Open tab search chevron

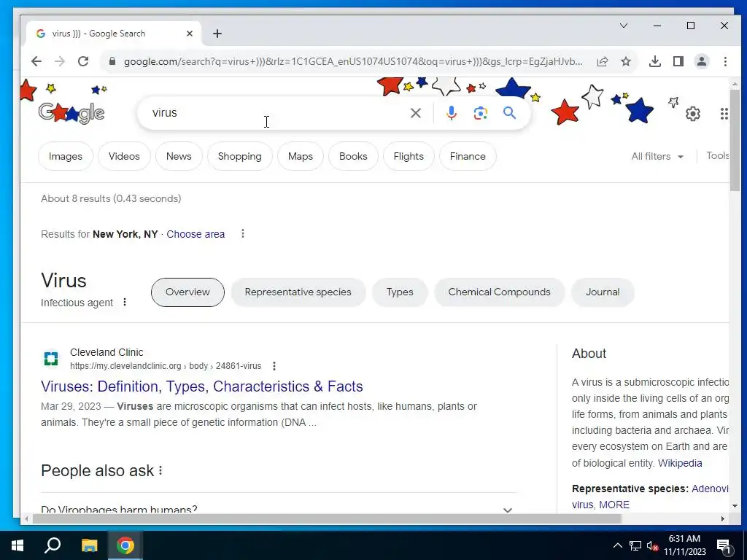click(624, 26)
